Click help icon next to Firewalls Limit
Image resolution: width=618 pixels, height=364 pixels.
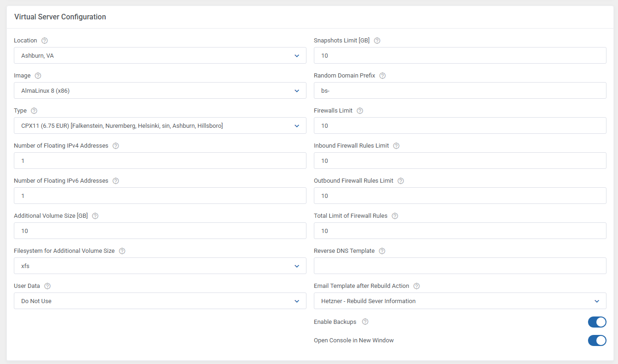[360, 111]
